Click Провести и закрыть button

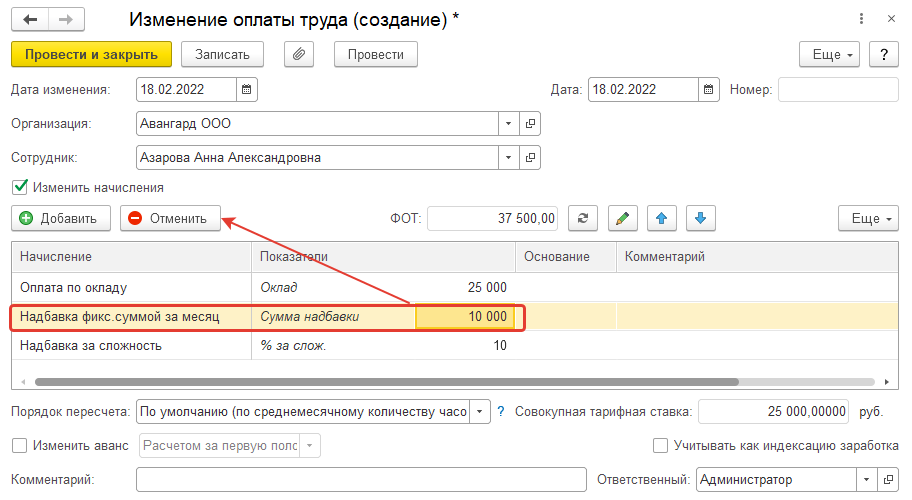[x=91, y=54]
